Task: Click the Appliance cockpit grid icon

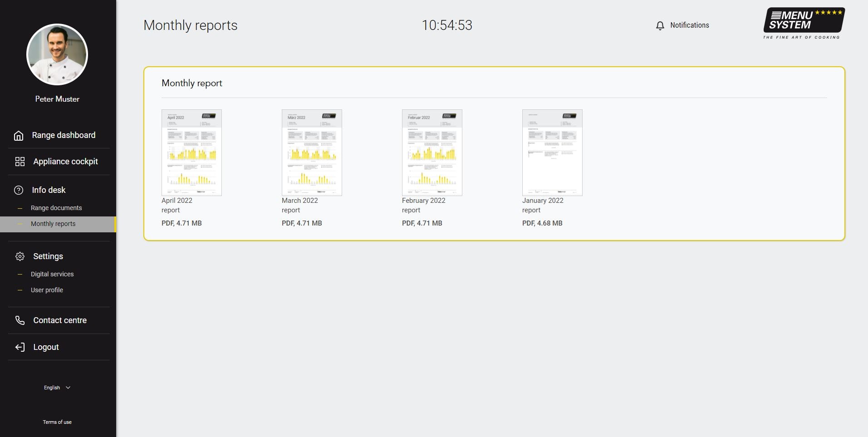Action: pos(20,162)
